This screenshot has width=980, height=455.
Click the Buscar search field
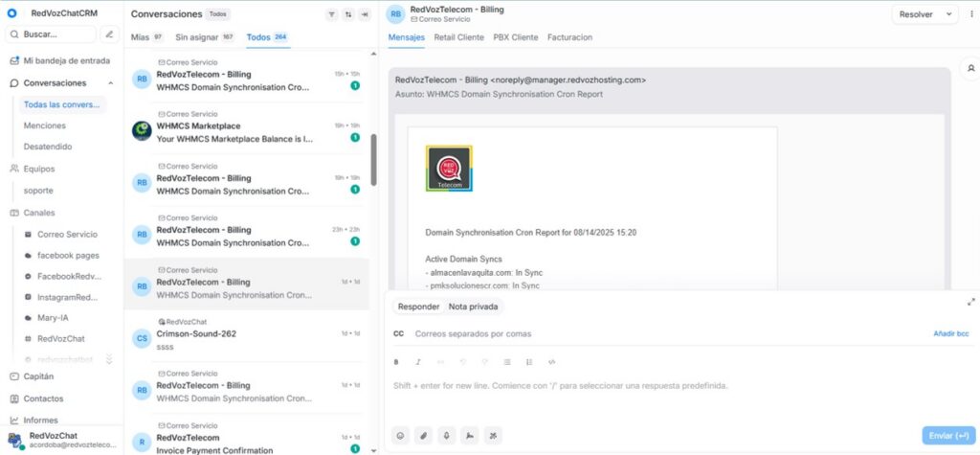(x=51, y=34)
